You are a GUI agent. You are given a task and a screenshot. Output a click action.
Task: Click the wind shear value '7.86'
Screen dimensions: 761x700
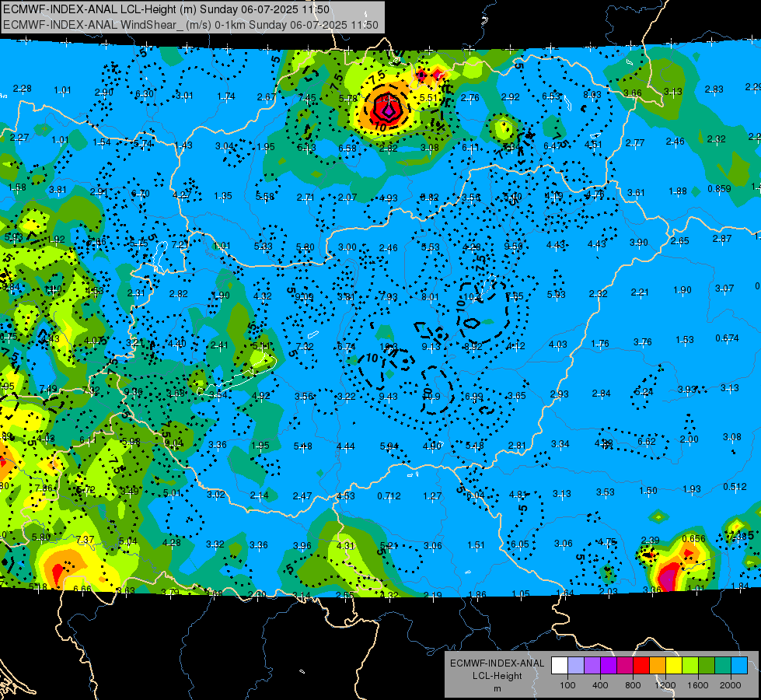pos(44,488)
